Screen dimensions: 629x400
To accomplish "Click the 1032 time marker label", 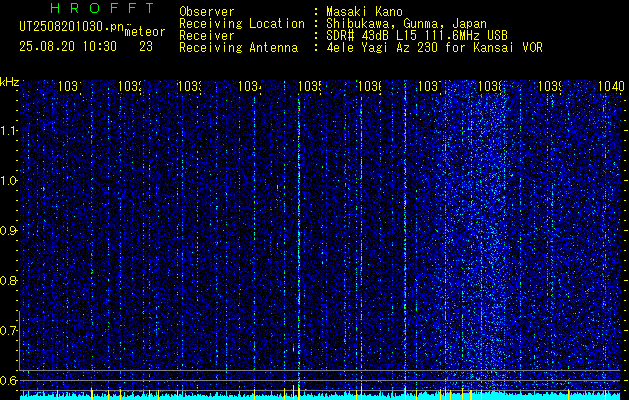I will 131,86.
